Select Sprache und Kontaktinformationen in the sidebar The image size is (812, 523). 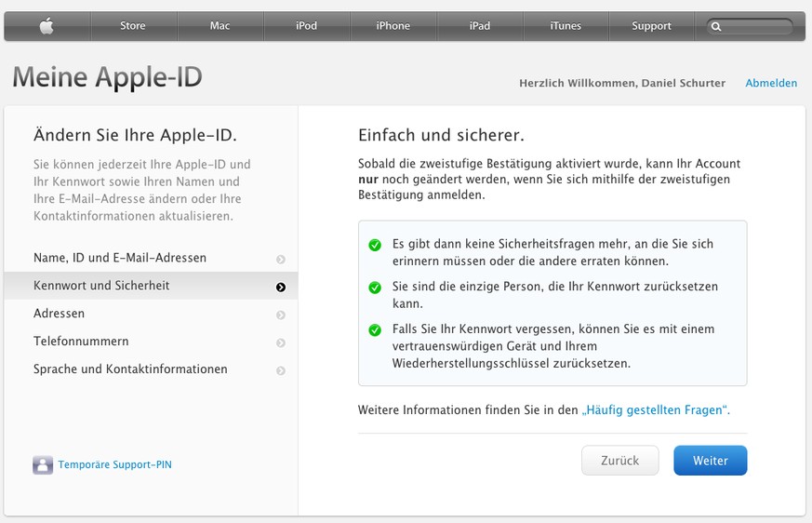[151, 369]
